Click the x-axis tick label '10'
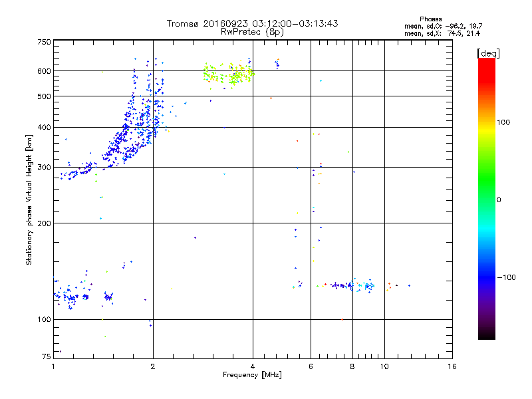 click(384, 366)
